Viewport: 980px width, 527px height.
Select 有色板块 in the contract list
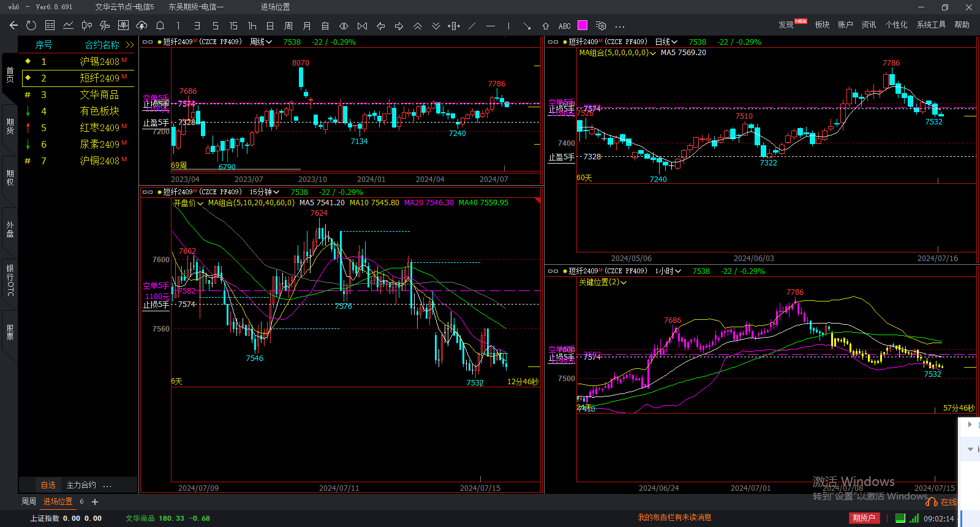(x=78, y=111)
